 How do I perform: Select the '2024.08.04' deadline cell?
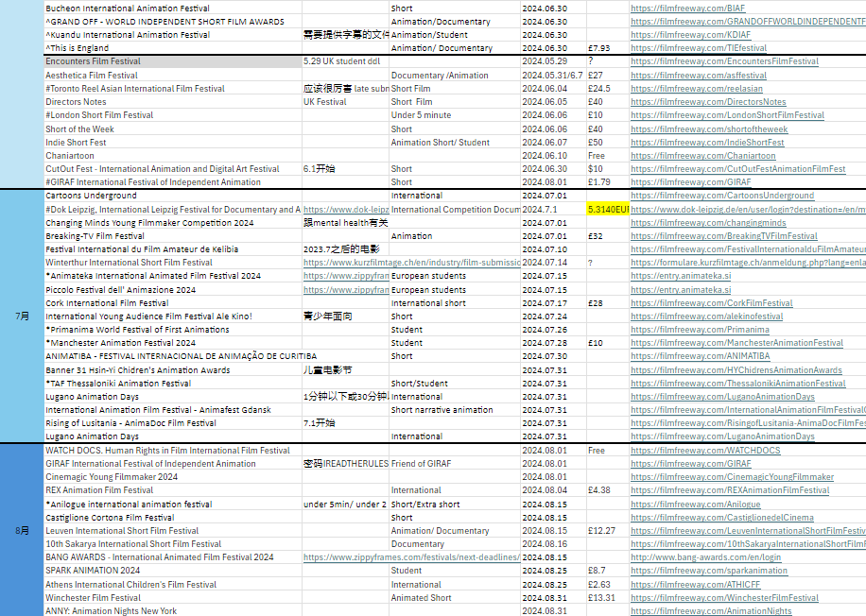(553, 490)
